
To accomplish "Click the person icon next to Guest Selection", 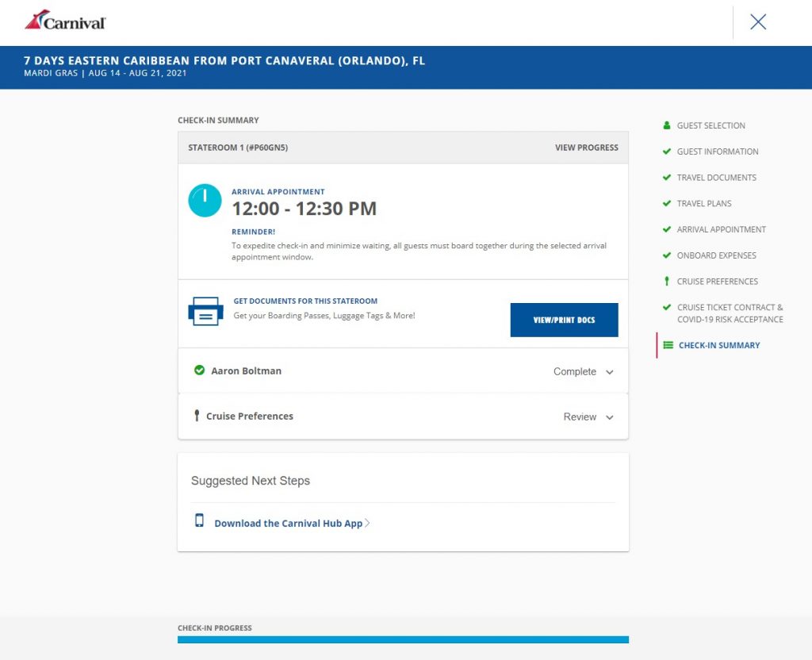I will [667, 125].
